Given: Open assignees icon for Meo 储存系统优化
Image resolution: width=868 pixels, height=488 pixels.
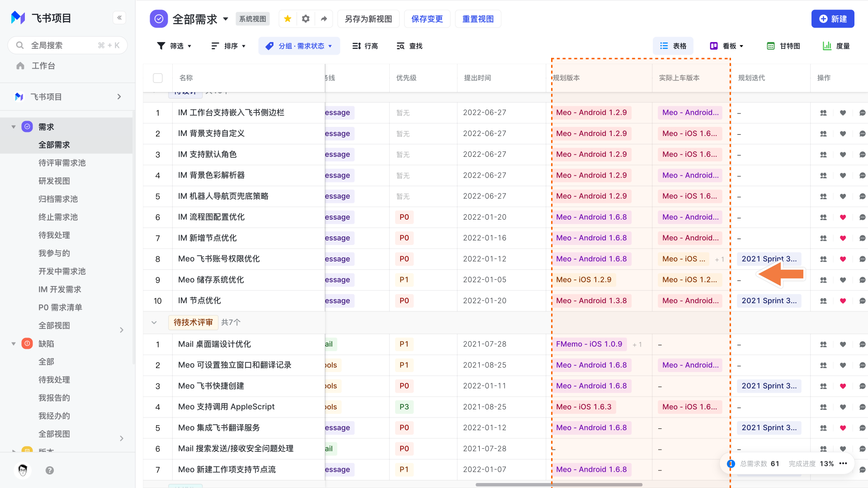Looking at the screenshot, I should coord(823,280).
